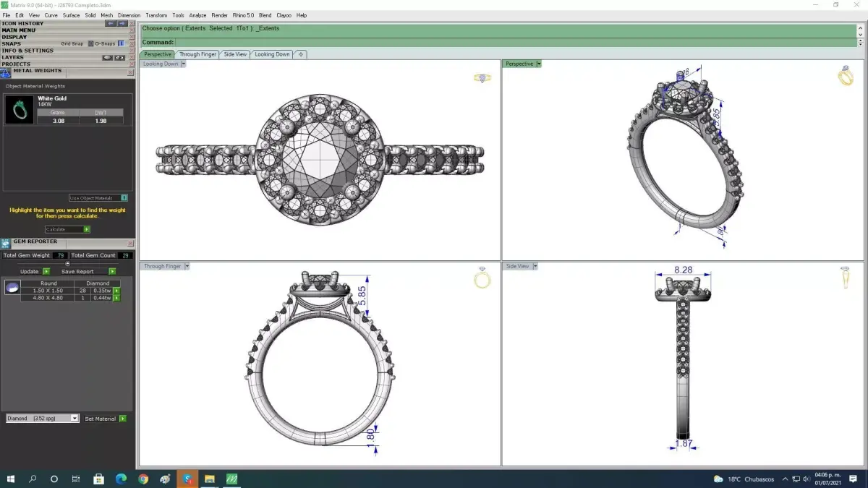Viewport: 868px width, 488px height.
Task: Open Microsoft Store from taskbar
Action: 99,479
